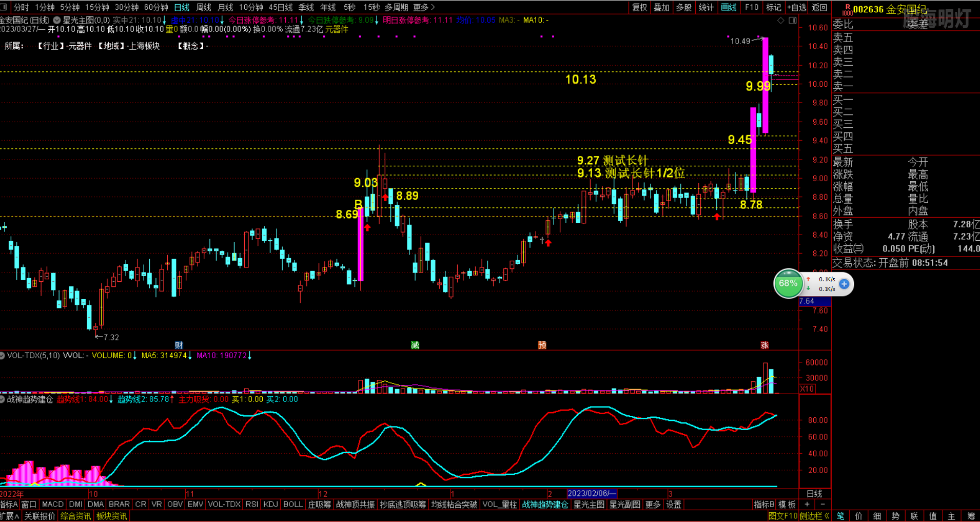Click the '减' marker below the chart
980x522 pixels.
[415, 345]
